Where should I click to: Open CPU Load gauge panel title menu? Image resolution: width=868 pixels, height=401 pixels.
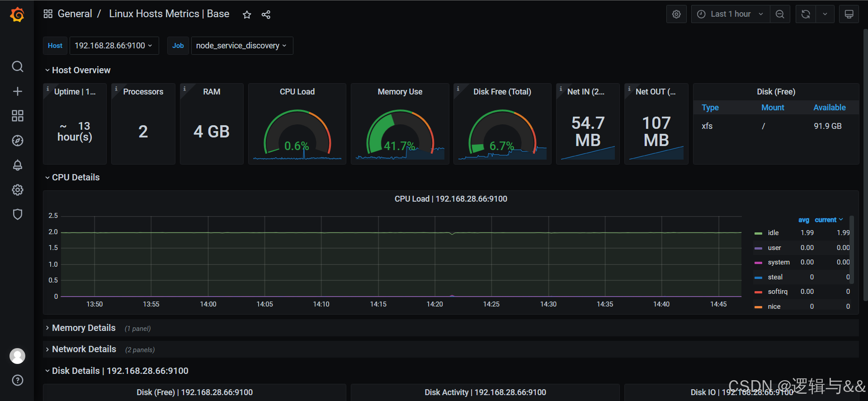tap(297, 92)
